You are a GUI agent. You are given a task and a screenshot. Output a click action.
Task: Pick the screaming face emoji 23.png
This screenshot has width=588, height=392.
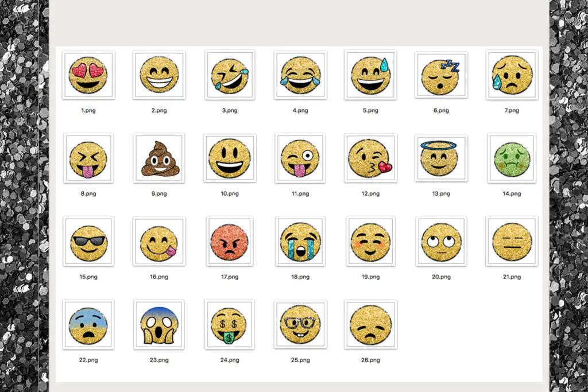tap(159, 324)
